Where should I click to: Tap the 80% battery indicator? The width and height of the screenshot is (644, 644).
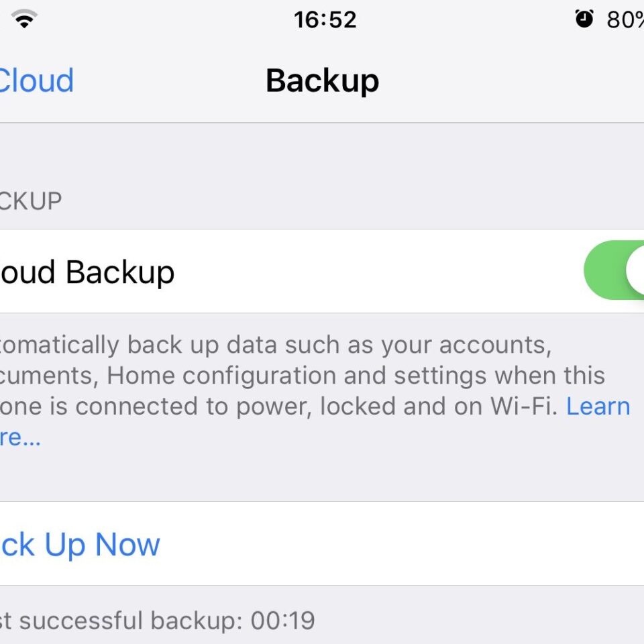point(625,19)
